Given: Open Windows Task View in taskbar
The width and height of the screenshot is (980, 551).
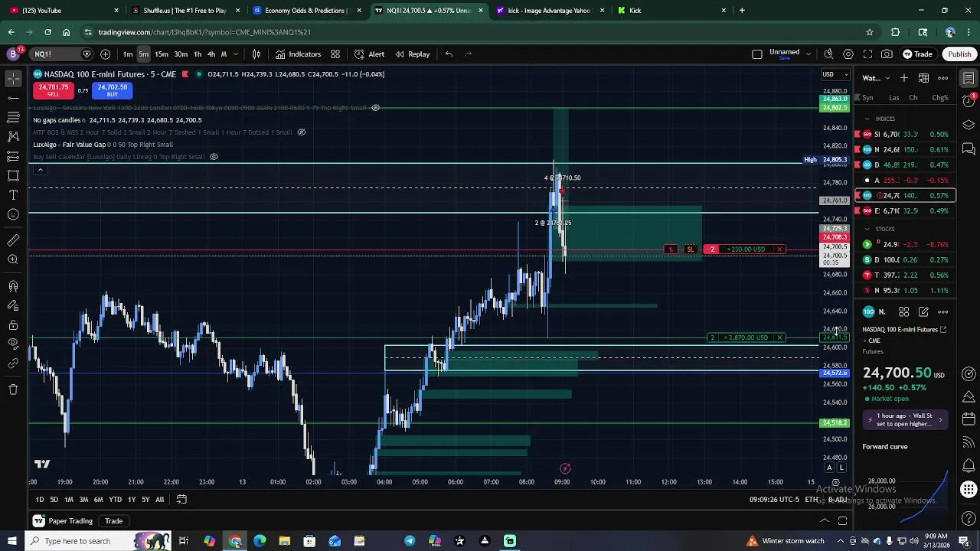Looking at the screenshot, I should 184,541.
